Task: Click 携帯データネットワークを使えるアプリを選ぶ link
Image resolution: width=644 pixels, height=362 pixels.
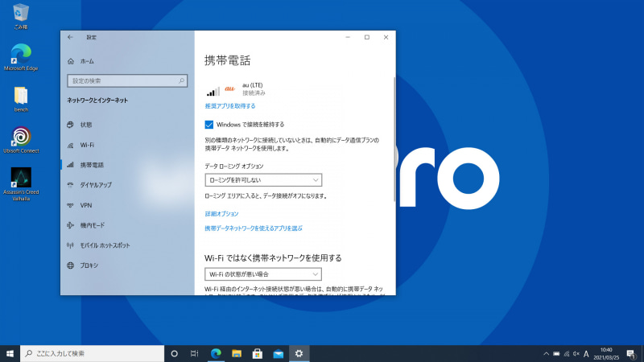Action: click(254, 228)
